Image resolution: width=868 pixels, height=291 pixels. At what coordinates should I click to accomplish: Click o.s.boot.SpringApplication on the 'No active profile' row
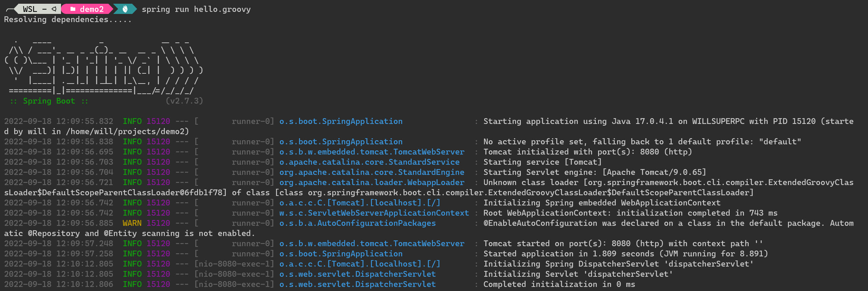point(341,142)
